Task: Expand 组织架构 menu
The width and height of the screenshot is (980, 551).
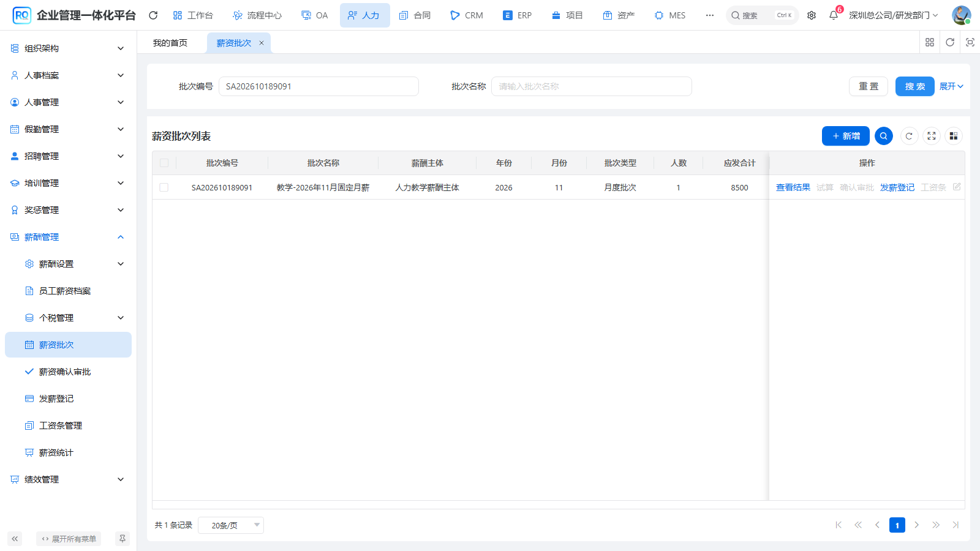Action: 68,48
